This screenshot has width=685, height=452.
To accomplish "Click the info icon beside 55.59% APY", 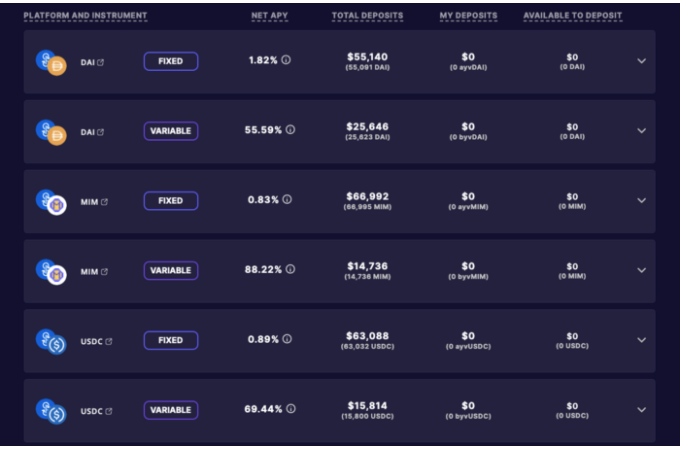I will click(290, 130).
